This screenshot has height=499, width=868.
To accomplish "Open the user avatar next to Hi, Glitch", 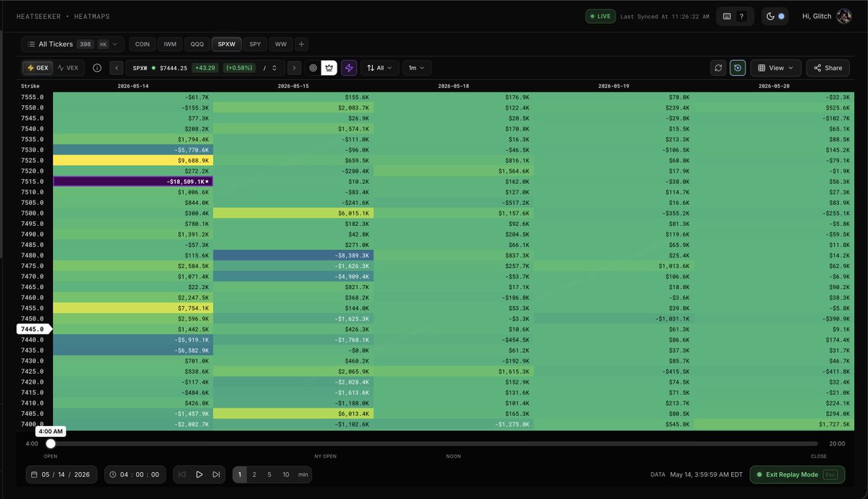I will [843, 17].
